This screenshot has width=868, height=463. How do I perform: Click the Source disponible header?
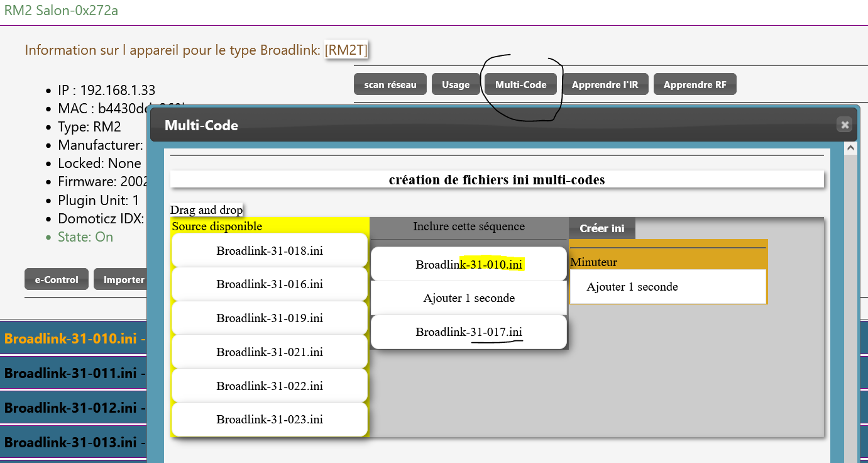click(217, 226)
